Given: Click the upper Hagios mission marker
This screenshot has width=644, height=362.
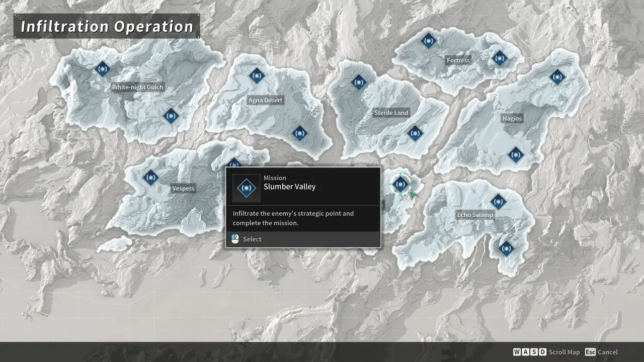Looking at the screenshot, I should [557, 77].
